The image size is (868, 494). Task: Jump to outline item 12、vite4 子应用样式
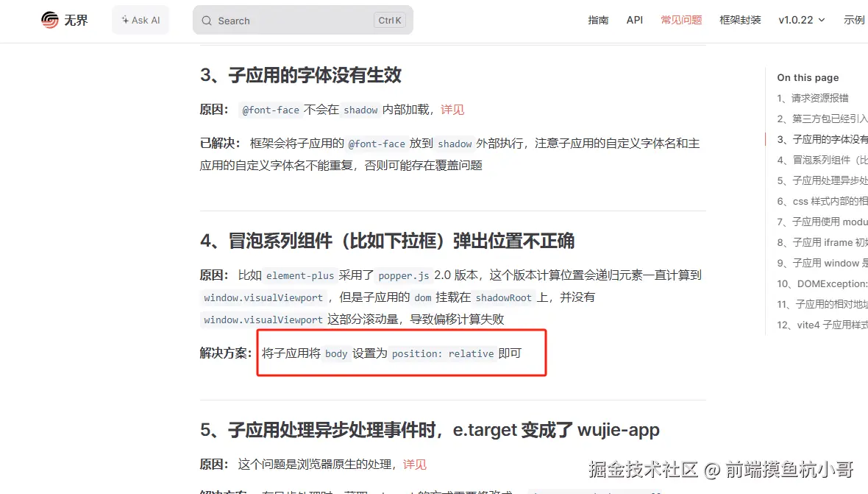coord(822,325)
